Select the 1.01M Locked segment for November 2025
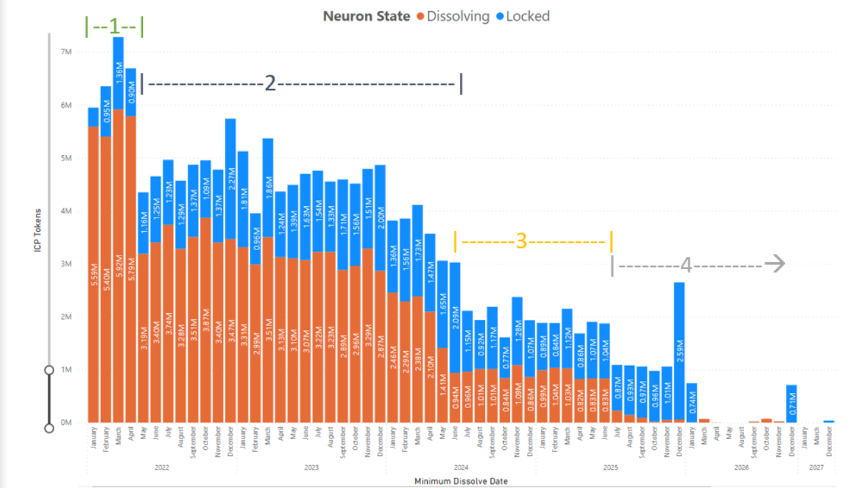 (x=667, y=393)
